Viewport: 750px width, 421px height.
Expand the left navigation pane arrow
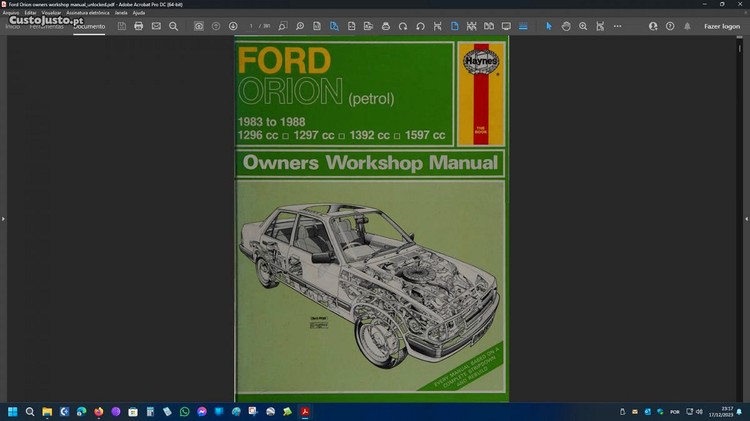(4, 218)
